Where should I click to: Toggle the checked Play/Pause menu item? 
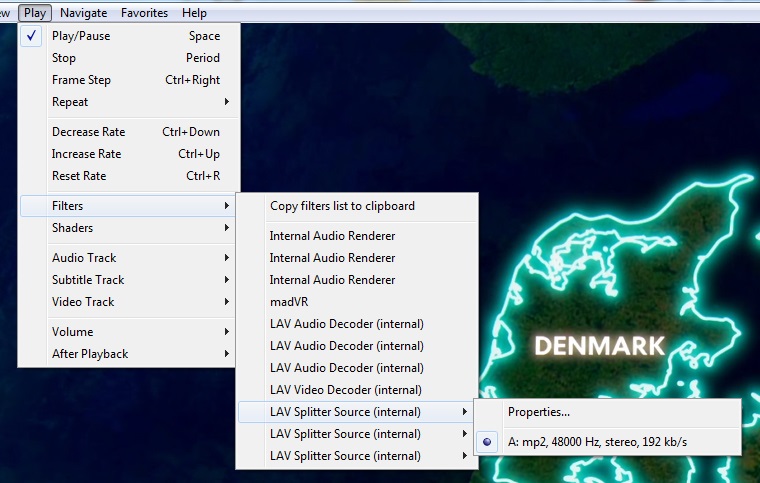click(x=81, y=36)
